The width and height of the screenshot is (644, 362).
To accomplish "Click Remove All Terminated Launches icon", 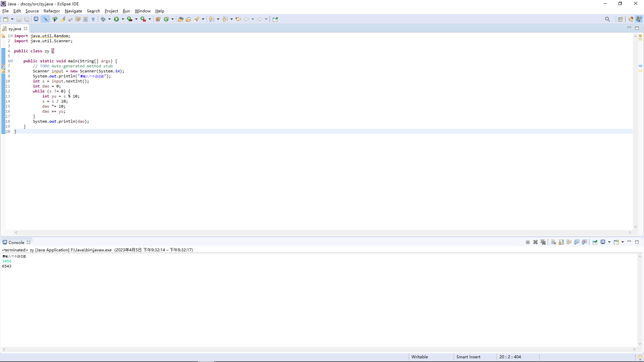I will click(543, 242).
